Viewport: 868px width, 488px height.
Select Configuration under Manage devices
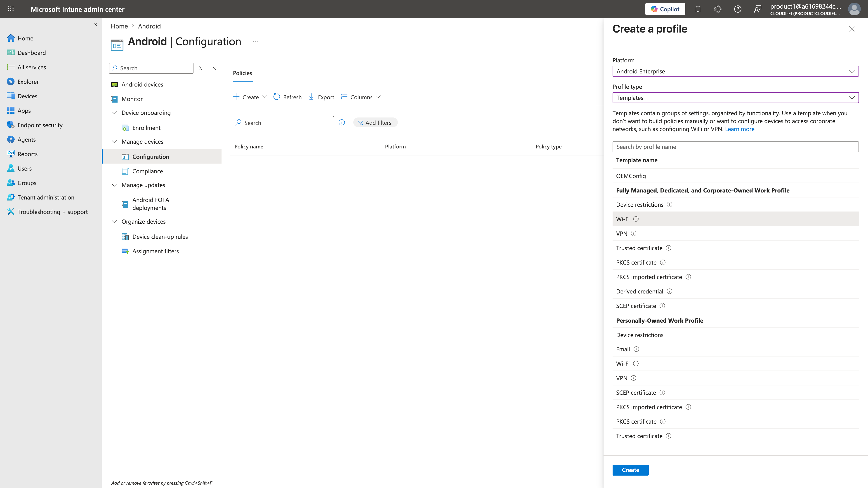point(162,157)
